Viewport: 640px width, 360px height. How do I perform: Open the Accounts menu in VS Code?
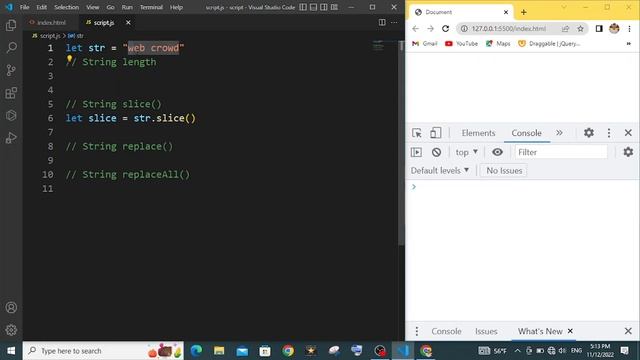[11, 307]
